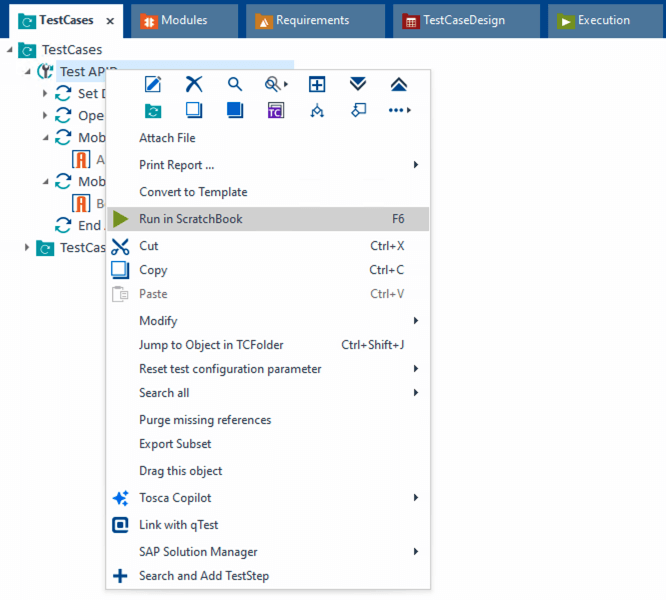Image resolution: width=666 pixels, height=600 pixels.
Task: Close the TestCases tab
Action: point(110,21)
